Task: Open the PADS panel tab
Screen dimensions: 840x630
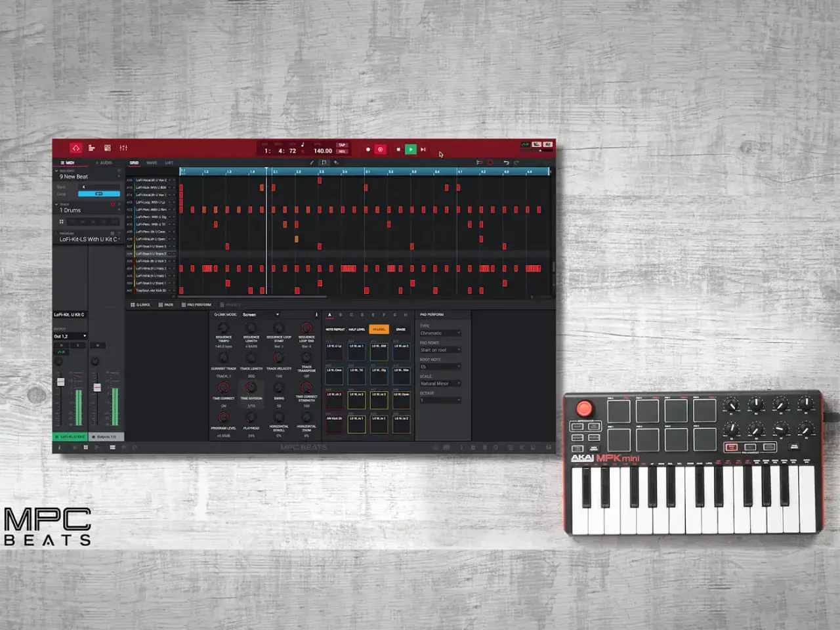Action: coord(166,305)
